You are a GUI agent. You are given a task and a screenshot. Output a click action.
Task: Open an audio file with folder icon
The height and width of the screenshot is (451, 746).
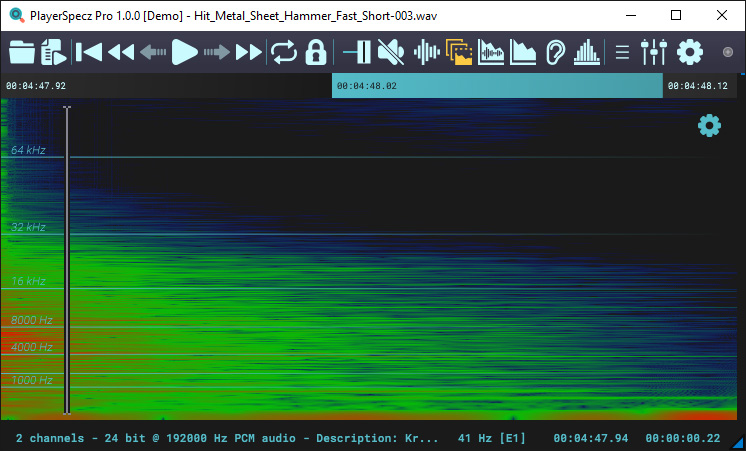coord(21,52)
